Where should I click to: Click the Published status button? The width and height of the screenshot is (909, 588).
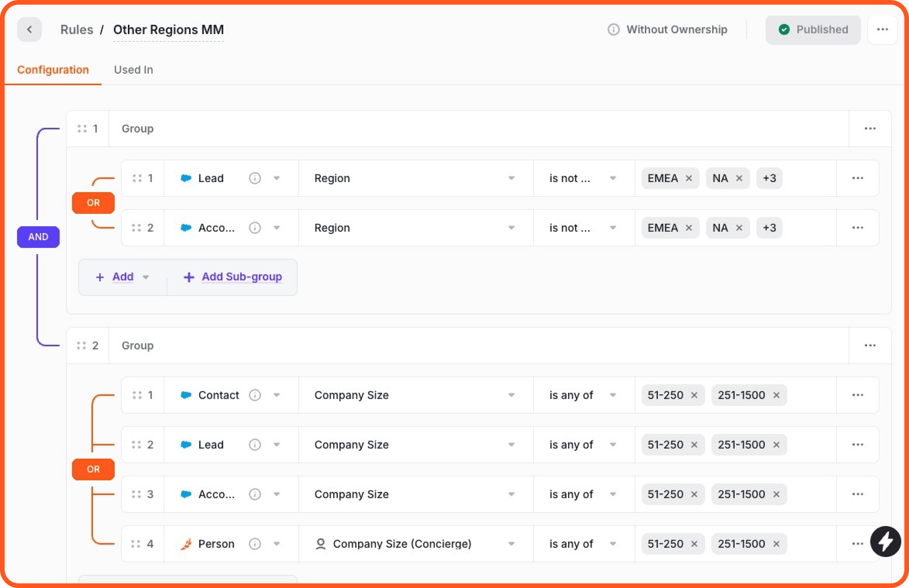813,30
